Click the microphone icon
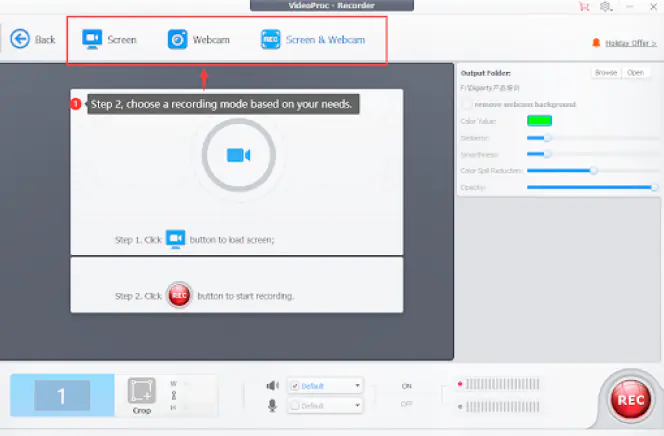664x436 pixels. tap(272, 406)
